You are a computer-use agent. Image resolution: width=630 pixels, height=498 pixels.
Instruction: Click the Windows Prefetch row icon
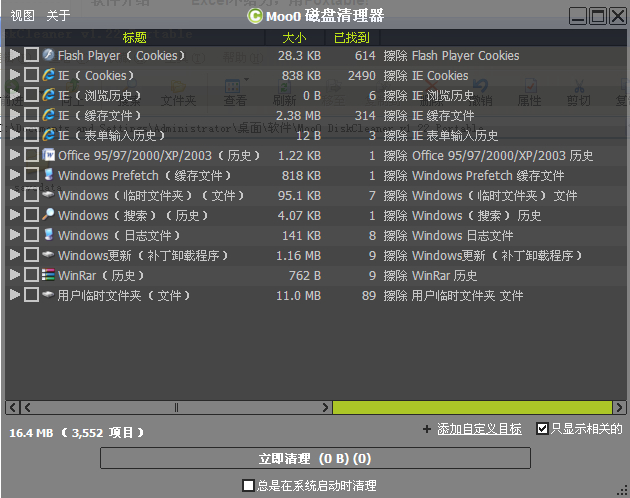click(48, 175)
